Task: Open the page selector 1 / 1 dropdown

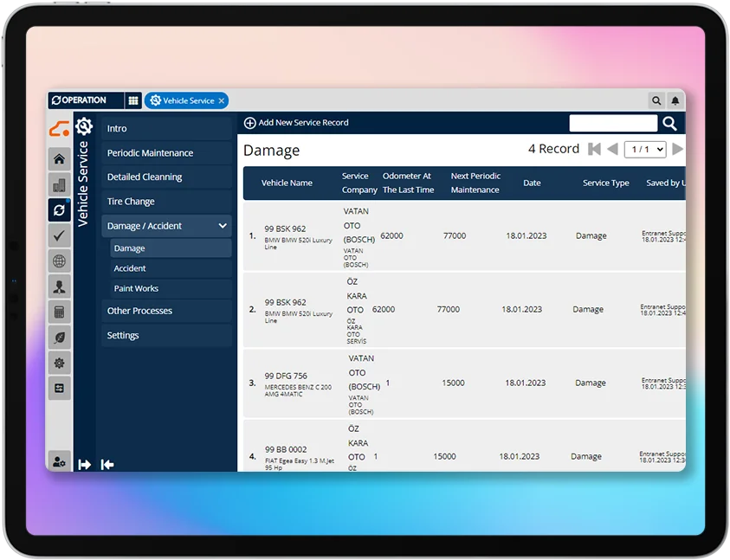Action: pyautogui.click(x=646, y=150)
